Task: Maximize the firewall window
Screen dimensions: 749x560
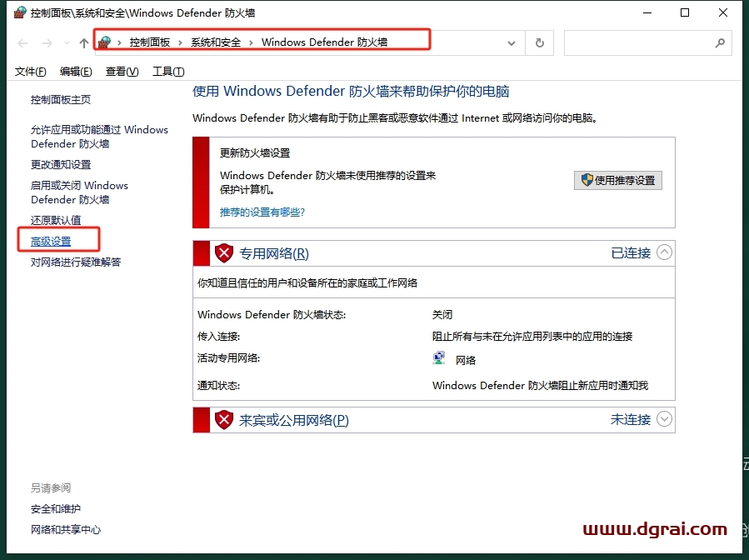Action: 685,12
